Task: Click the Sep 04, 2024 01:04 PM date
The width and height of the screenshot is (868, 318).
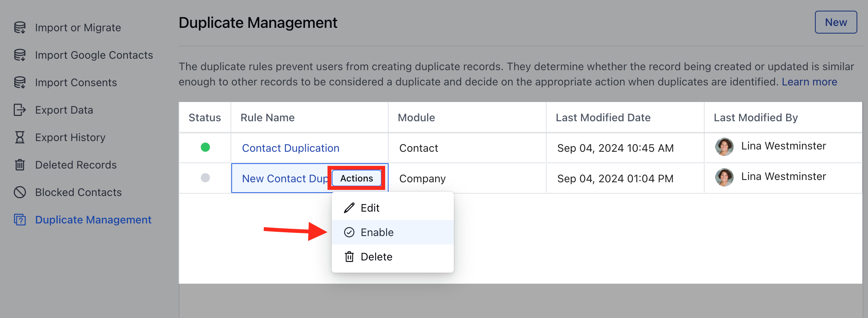Action: click(x=615, y=178)
